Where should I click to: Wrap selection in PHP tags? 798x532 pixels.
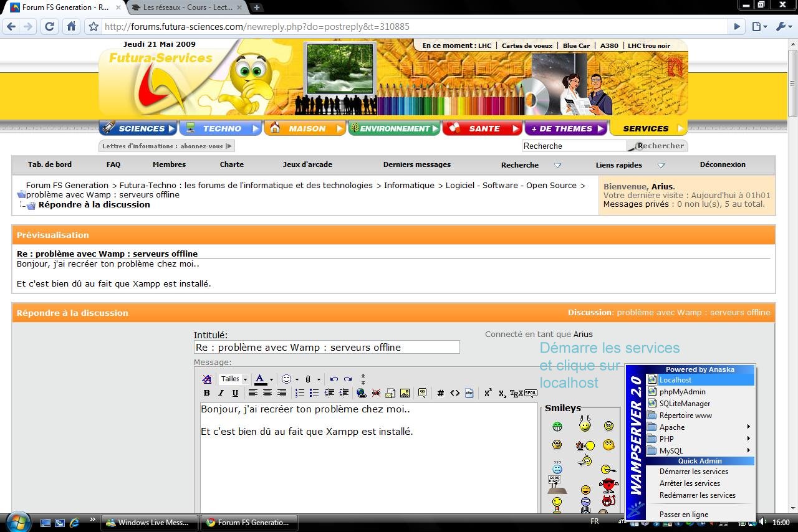click(x=469, y=393)
